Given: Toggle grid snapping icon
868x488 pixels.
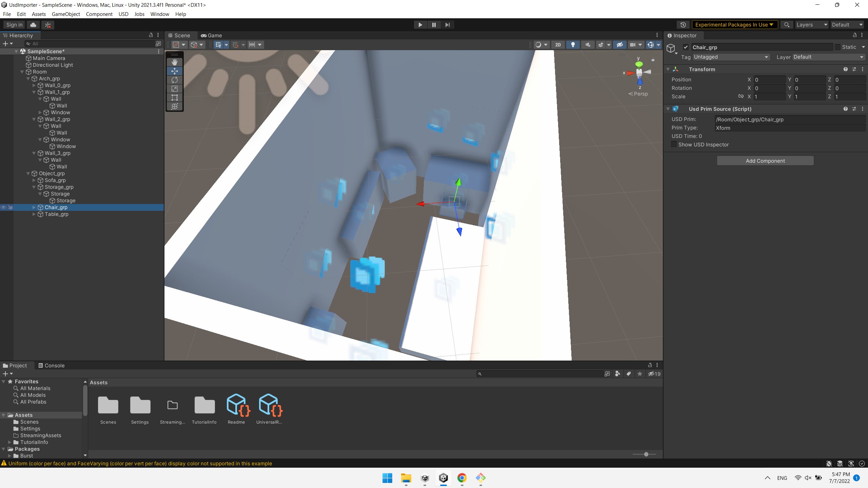Looking at the screenshot, I should click(235, 45).
